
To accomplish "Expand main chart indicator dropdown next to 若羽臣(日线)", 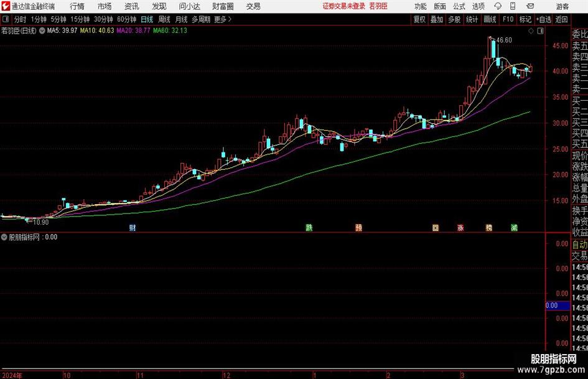I will click(42, 30).
